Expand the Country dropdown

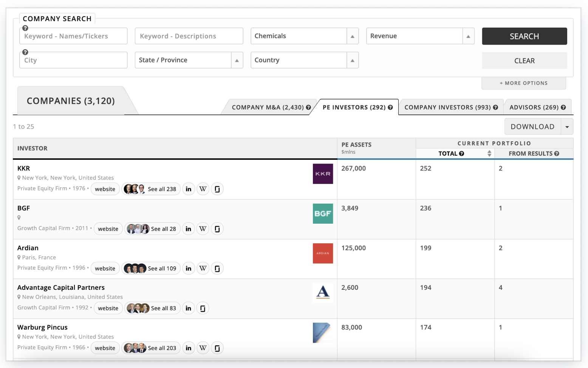pyautogui.click(x=352, y=60)
